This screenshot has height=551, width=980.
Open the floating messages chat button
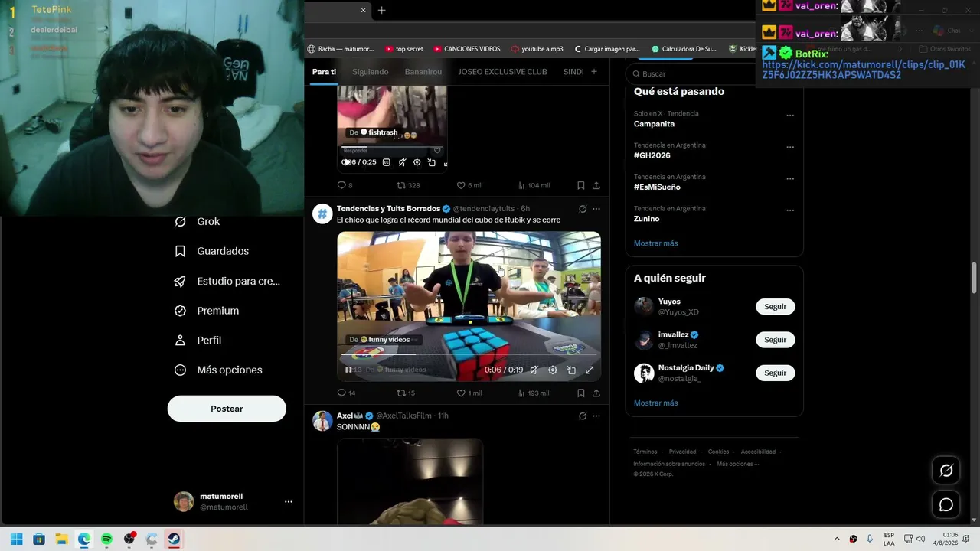(x=946, y=505)
